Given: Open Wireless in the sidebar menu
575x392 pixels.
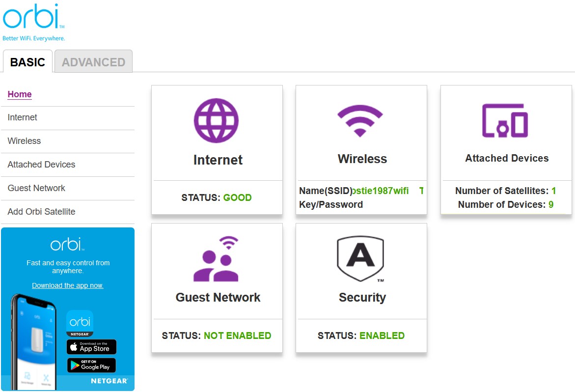Looking at the screenshot, I should pyautogui.click(x=24, y=141).
